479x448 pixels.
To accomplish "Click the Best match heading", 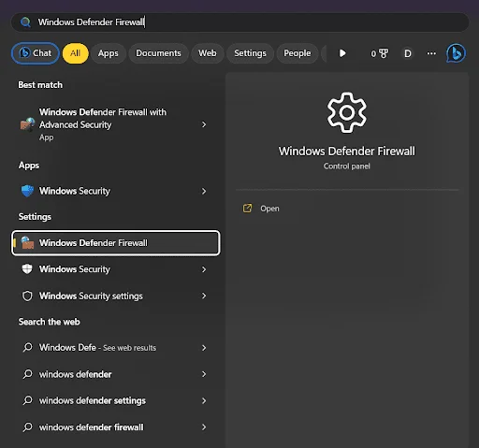I will pos(40,85).
